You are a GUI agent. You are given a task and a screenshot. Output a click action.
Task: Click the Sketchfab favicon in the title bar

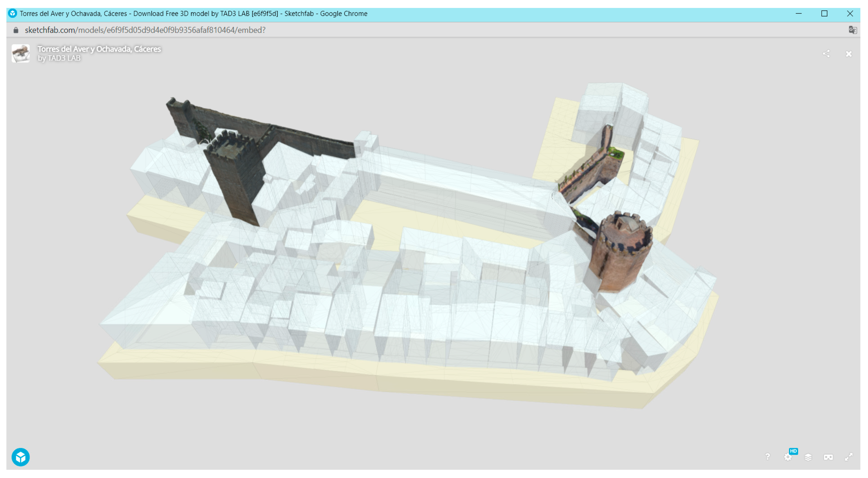pyautogui.click(x=13, y=13)
